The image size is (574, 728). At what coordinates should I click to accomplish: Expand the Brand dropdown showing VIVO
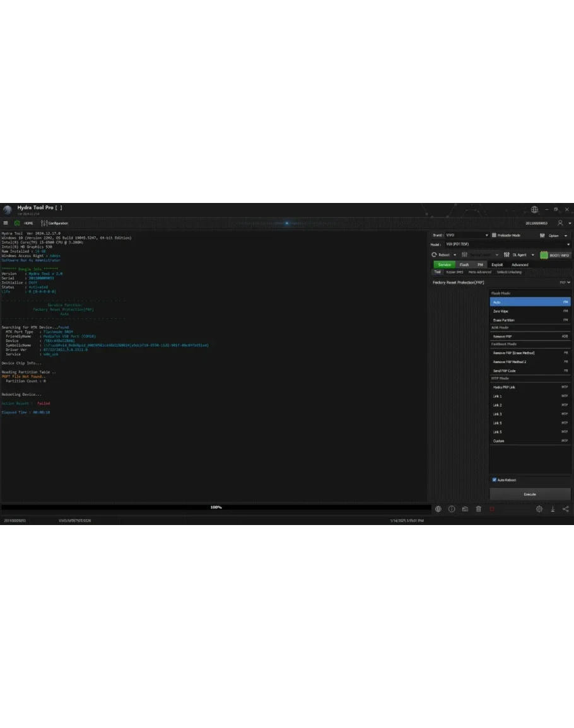(486, 235)
